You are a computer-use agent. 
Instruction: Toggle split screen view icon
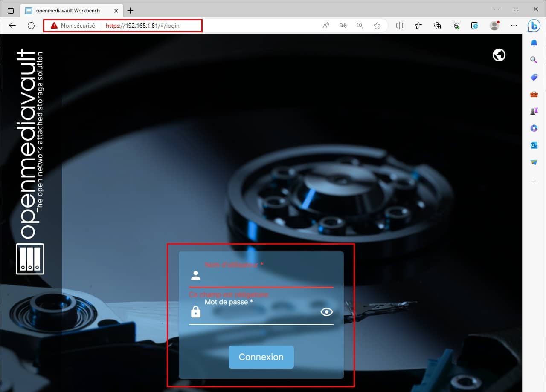tap(400, 26)
